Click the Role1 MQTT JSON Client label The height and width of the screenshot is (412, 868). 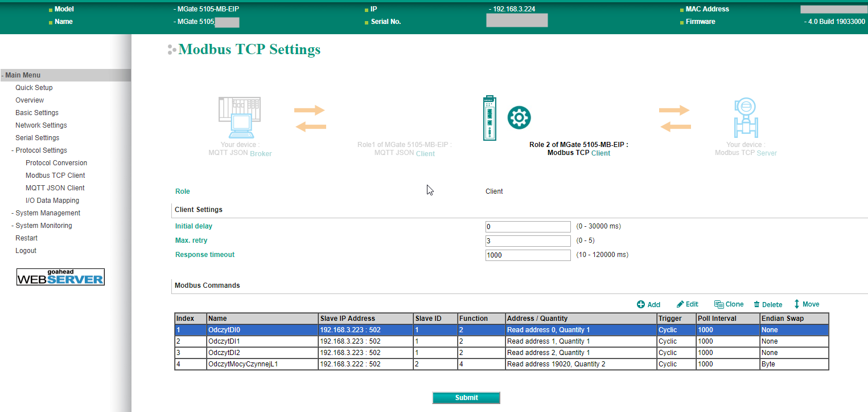(405, 149)
